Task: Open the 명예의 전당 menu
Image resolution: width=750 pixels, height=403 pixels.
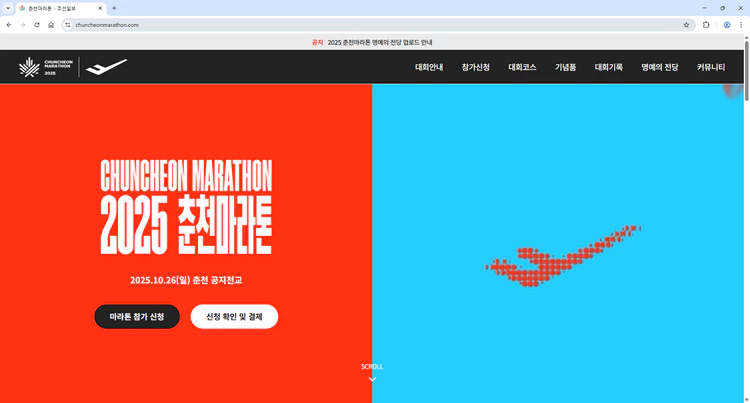Action: click(659, 67)
